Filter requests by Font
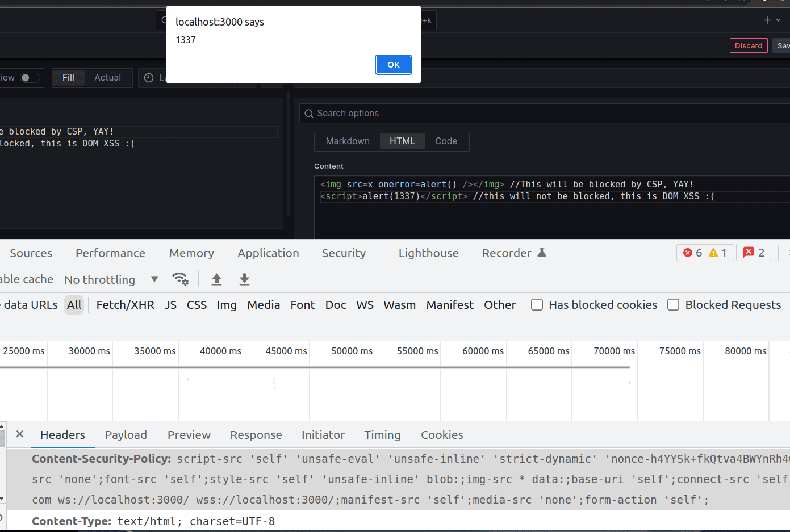The height and width of the screenshot is (532, 790). pos(303,305)
